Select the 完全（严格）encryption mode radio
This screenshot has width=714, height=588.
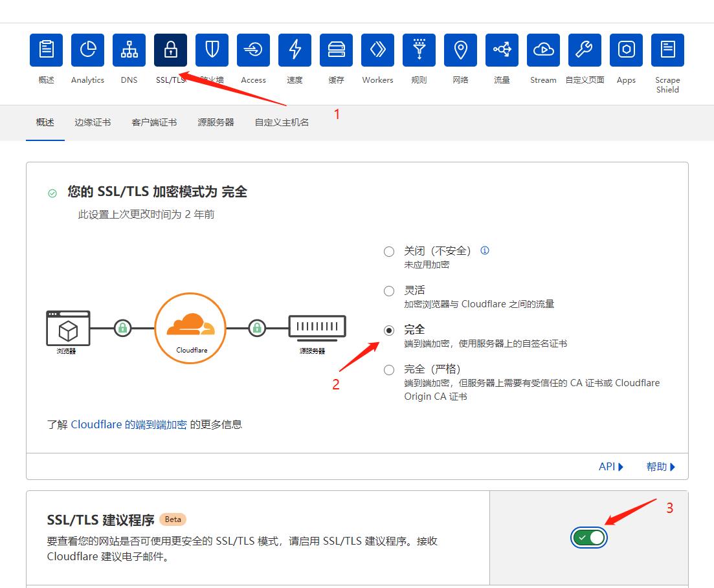(388, 369)
